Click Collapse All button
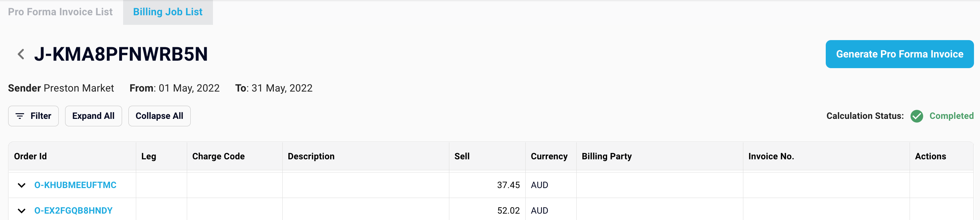The height and width of the screenshot is (220, 980). [160, 116]
